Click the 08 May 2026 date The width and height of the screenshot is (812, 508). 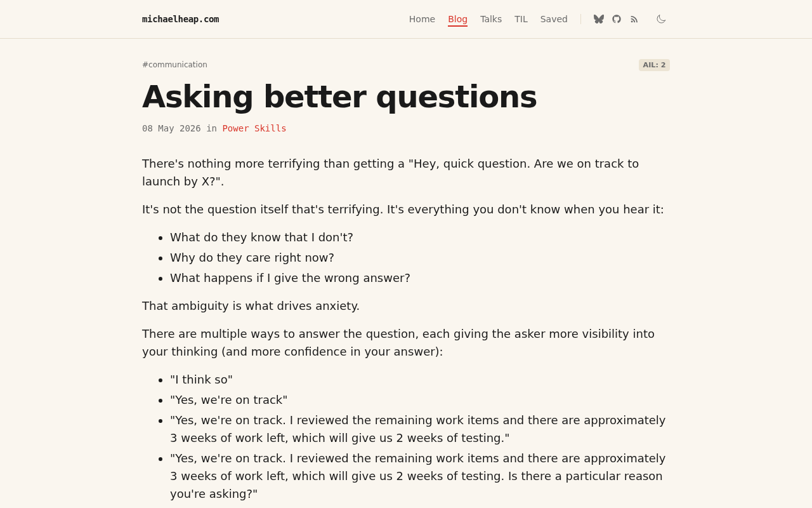(x=171, y=128)
